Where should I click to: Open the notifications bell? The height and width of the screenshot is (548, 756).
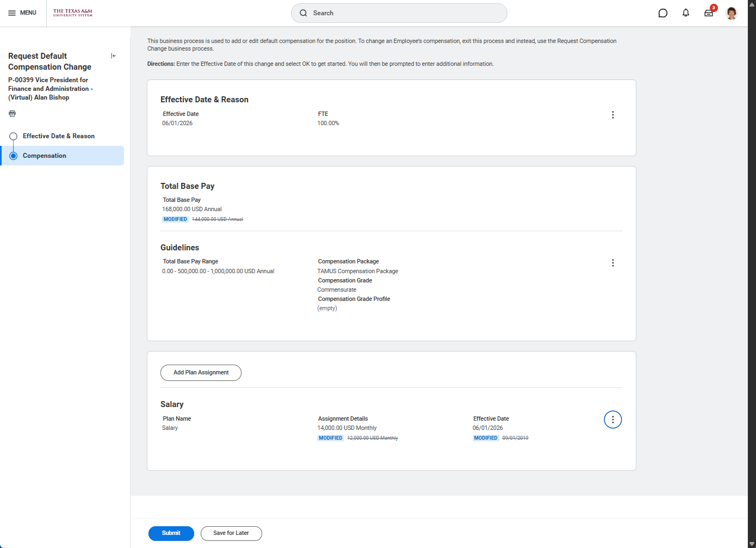pos(686,13)
